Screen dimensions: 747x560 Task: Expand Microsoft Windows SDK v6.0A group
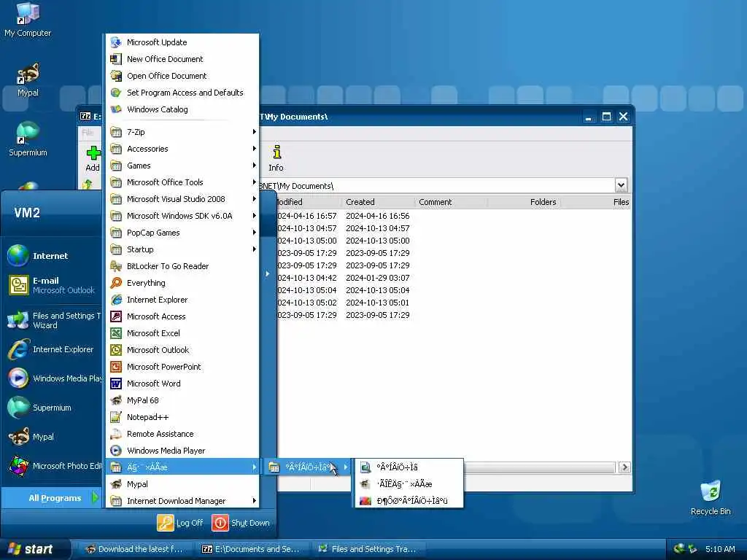(182, 216)
